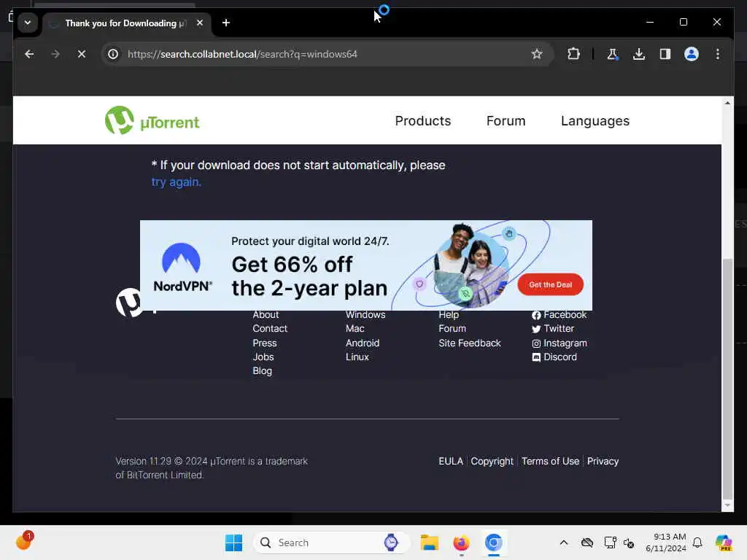Click the taskbar Search box

pos(332,542)
